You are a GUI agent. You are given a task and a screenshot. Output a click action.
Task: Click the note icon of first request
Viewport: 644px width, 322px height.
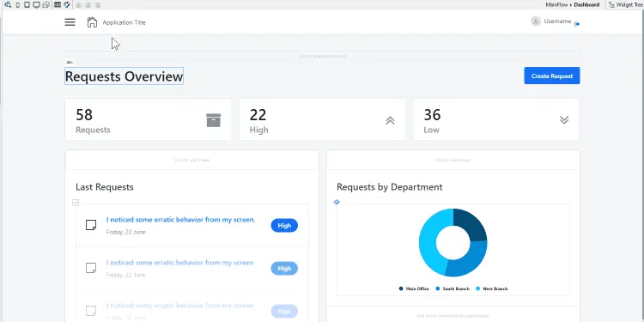(x=91, y=225)
